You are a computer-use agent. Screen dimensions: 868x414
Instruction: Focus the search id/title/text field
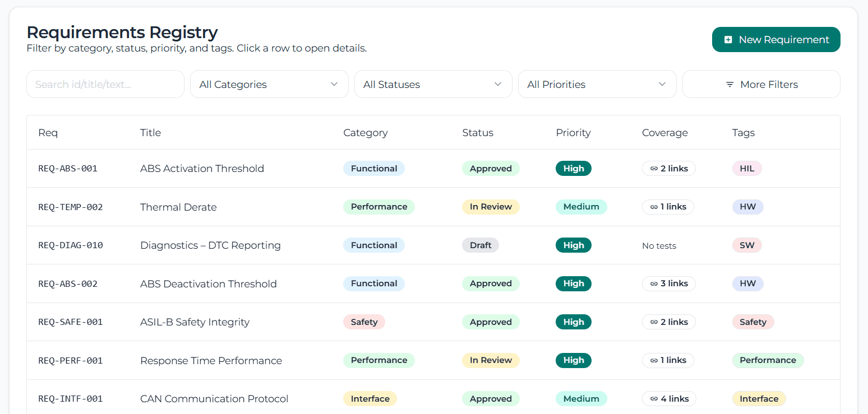105,85
